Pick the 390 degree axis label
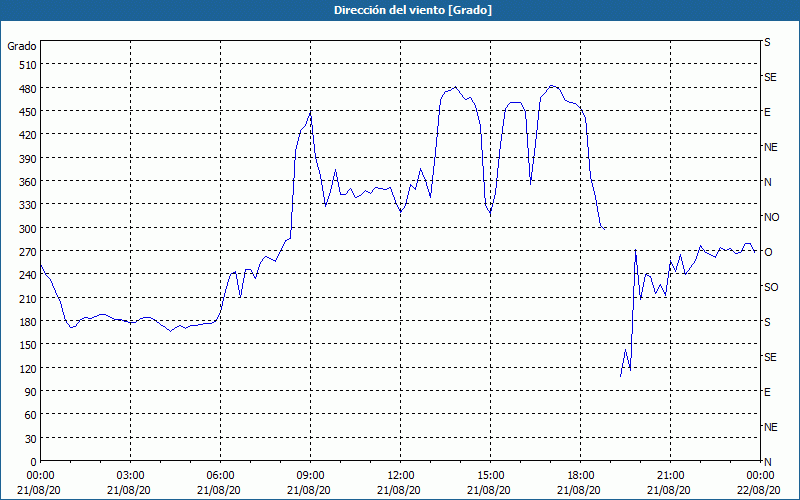Viewport: 800px width, 500px height. [28, 159]
